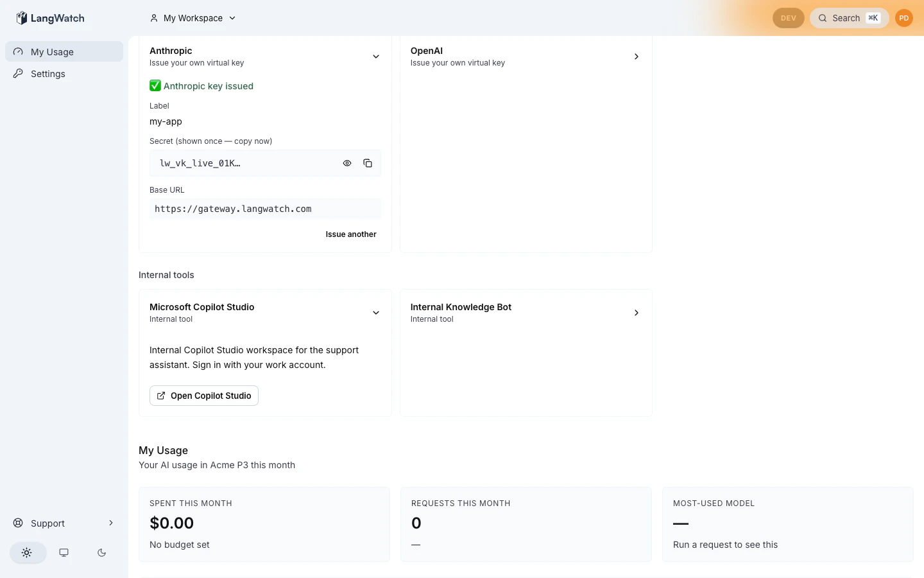Click Open Copilot Studio button
This screenshot has height=578, width=924.
[204, 396]
